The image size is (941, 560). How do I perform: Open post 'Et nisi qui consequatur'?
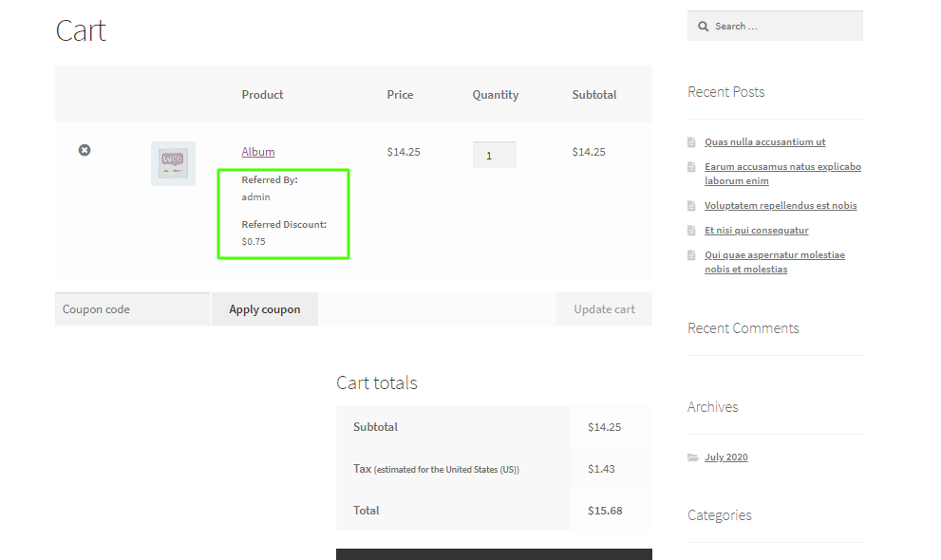coord(756,231)
